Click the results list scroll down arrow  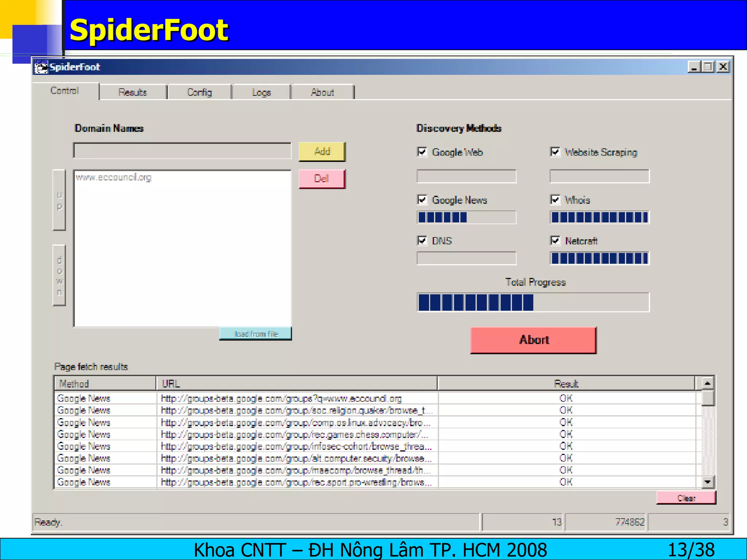[707, 482]
